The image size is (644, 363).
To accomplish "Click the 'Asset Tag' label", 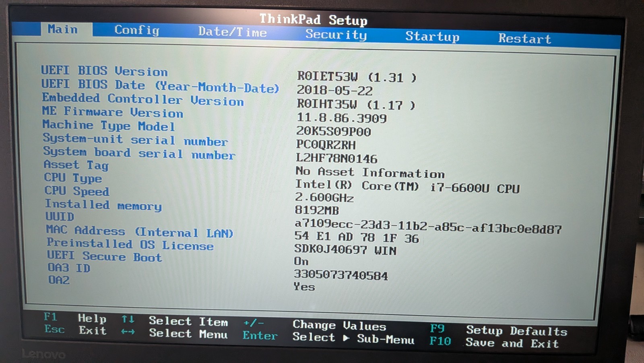I will point(76,165).
